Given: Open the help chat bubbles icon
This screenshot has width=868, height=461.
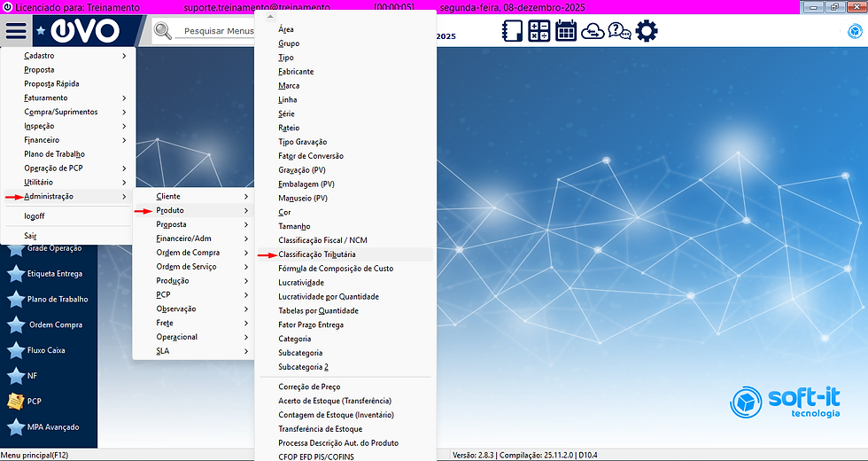Looking at the screenshot, I should point(619,31).
